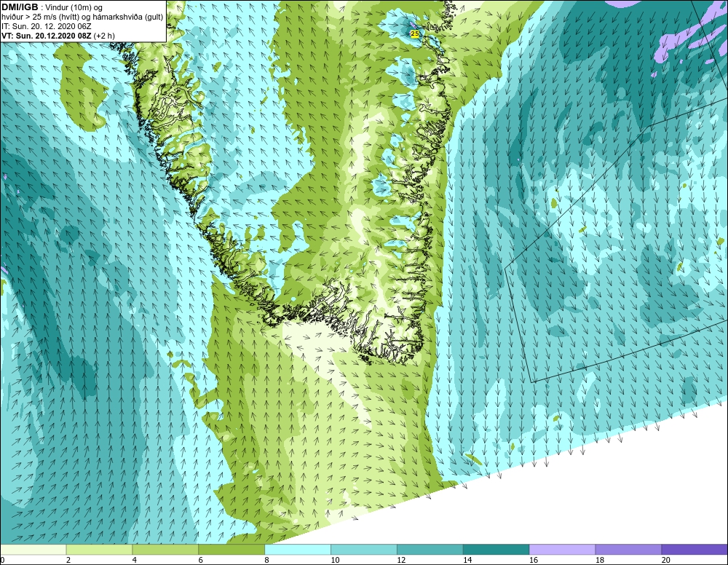Screen dimensions: 728x565
Task: Click the legend value 20
Action: (x=666, y=561)
